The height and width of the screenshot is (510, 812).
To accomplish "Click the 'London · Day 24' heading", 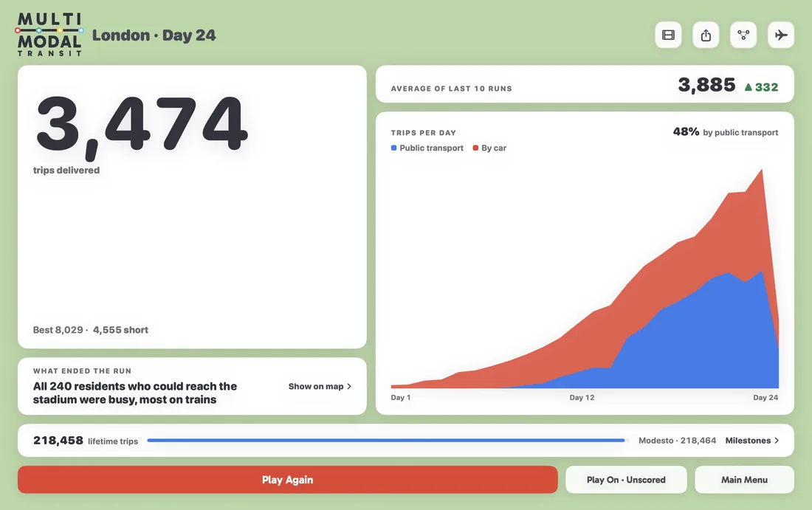I will pos(154,35).
